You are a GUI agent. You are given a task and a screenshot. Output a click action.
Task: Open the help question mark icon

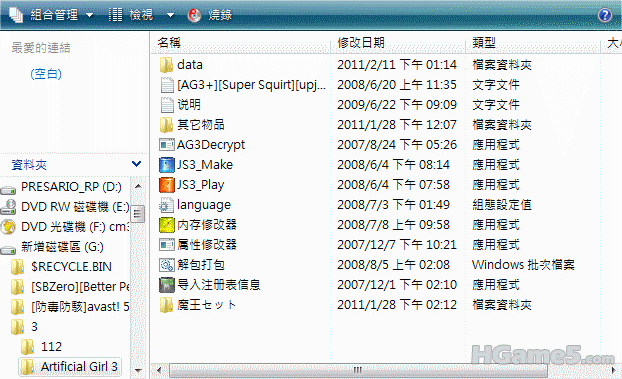click(605, 15)
